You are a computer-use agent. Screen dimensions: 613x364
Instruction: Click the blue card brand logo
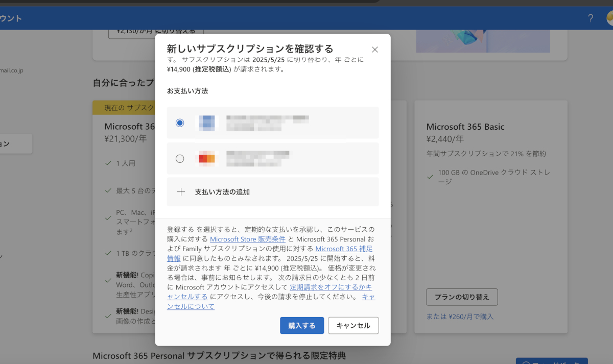[207, 123]
